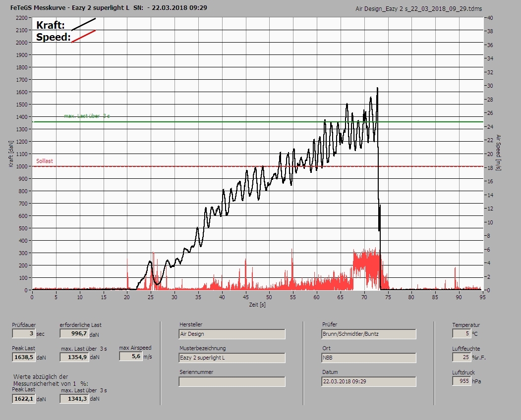This screenshot has width=521, height=420.
Task: Click the max Airspeed label
Action: click(135, 348)
